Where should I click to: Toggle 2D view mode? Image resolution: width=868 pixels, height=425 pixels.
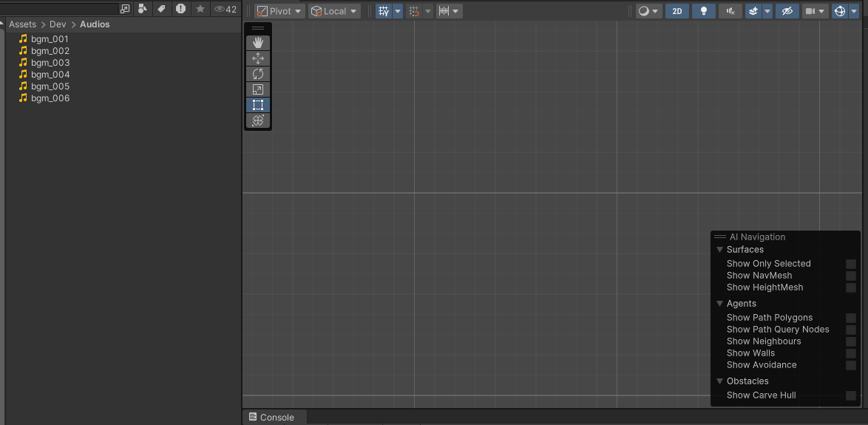click(677, 11)
